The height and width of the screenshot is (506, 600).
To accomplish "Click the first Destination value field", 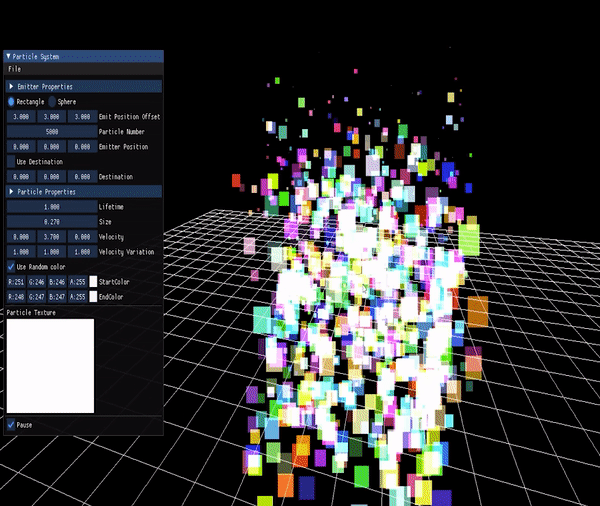I will coord(21,177).
